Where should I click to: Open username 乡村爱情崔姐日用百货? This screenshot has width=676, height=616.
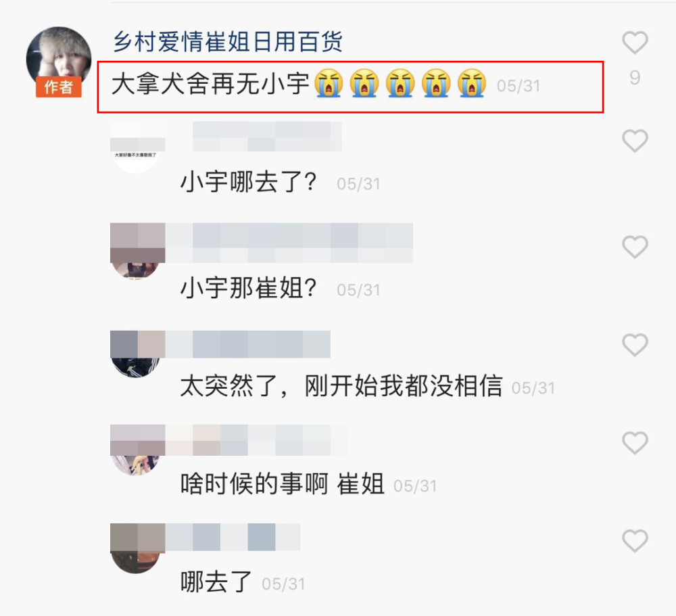228,42
